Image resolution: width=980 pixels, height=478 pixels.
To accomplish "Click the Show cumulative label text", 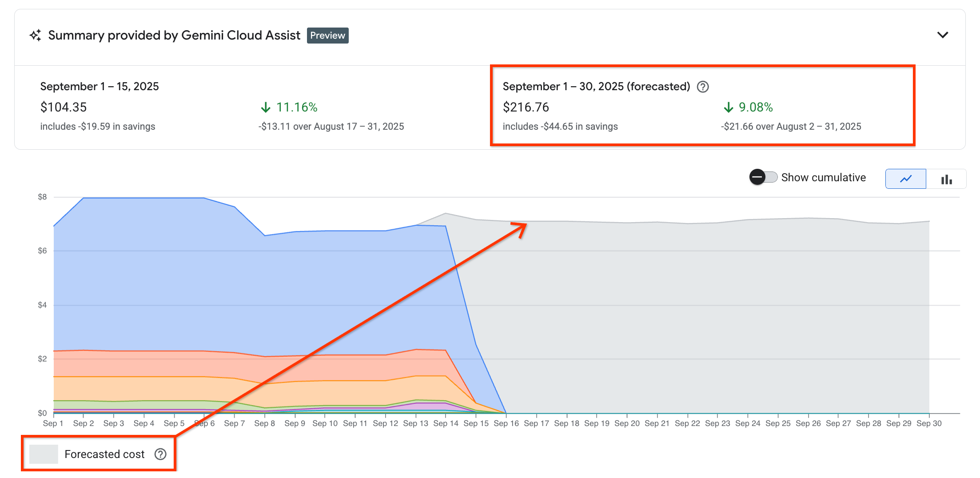I will coord(823,178).
